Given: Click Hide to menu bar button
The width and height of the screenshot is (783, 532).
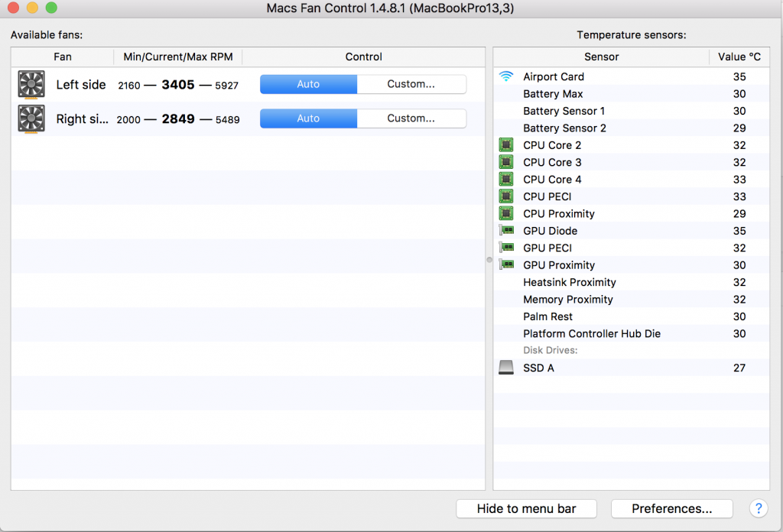Looking at the screenshot, I should [526, 508].
